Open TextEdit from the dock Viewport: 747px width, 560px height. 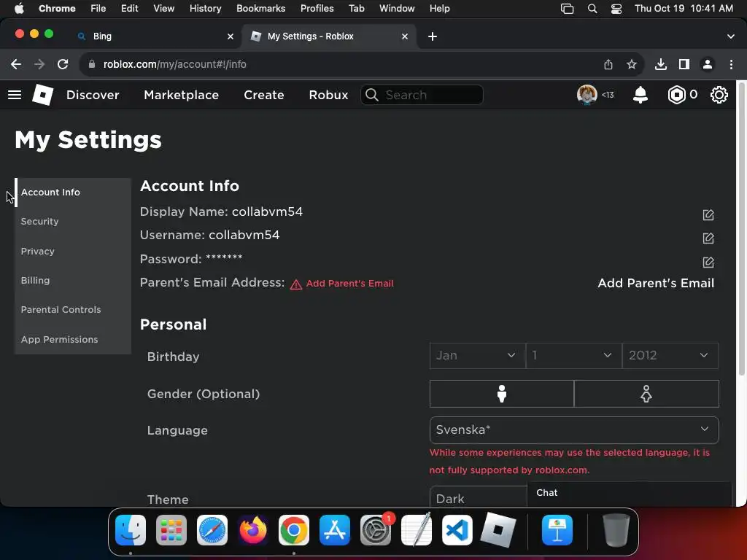point(417,530)
